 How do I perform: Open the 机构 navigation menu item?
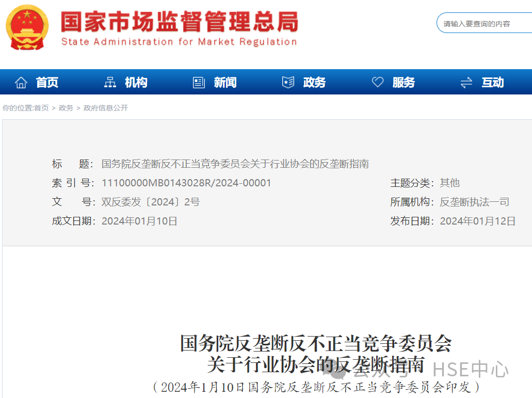click(136, 83)
